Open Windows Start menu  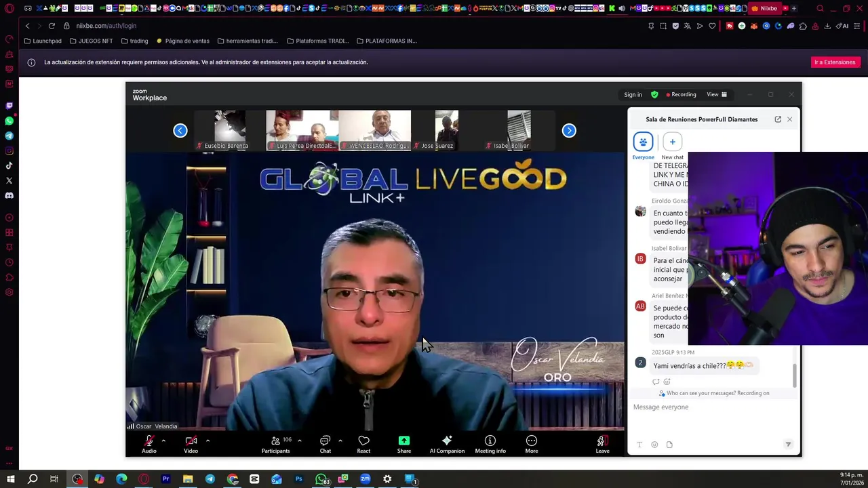(x=10, y=479)
